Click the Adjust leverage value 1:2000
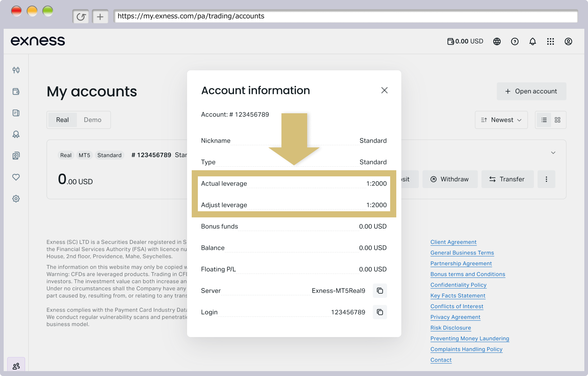 point(376,205)
